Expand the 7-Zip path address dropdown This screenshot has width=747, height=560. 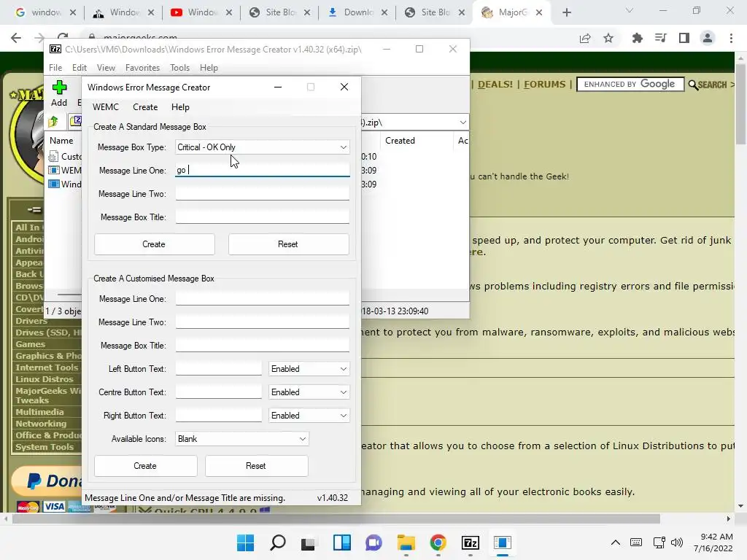tap(462, 122)
